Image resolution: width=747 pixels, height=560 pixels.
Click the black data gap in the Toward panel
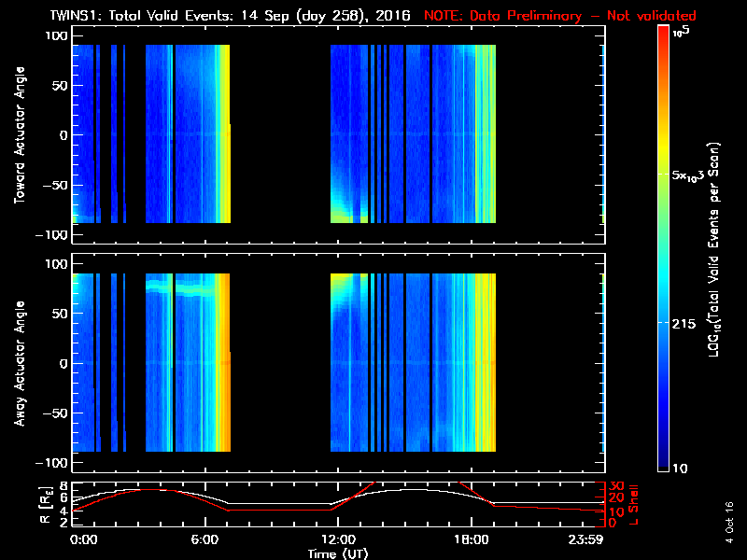280,134
